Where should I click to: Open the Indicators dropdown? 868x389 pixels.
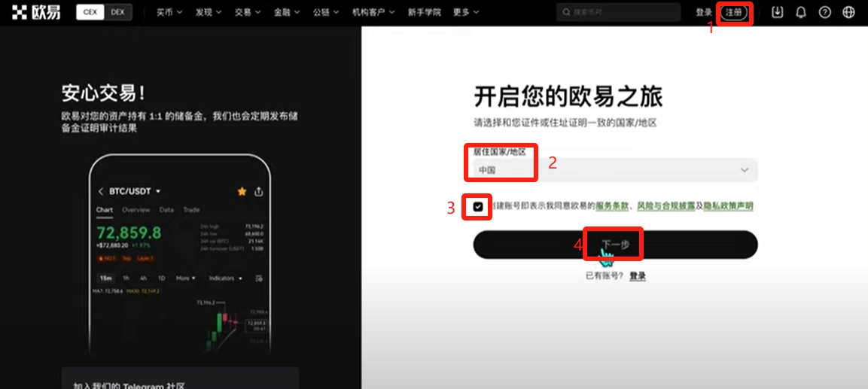coord(225,278)
